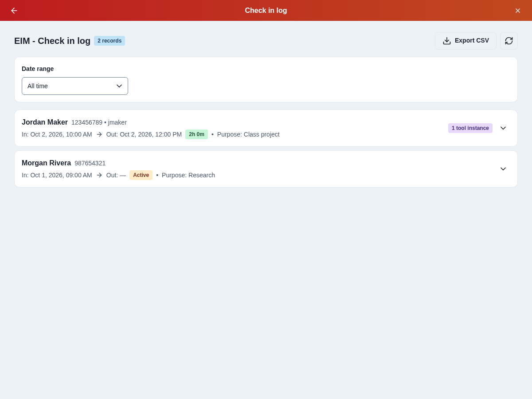The height and width of the screenshot is (399, 532).
Task: Click the Purpose: Research text
Action: click(x=188, y=175)
